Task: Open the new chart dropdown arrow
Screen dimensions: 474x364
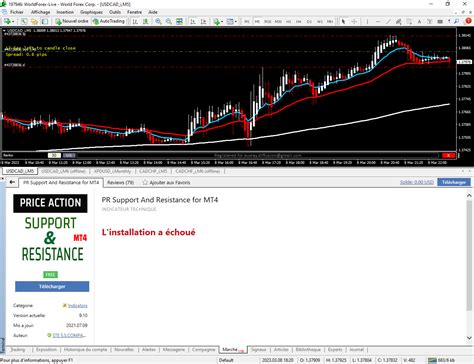Action: click(x=13, y=22)
